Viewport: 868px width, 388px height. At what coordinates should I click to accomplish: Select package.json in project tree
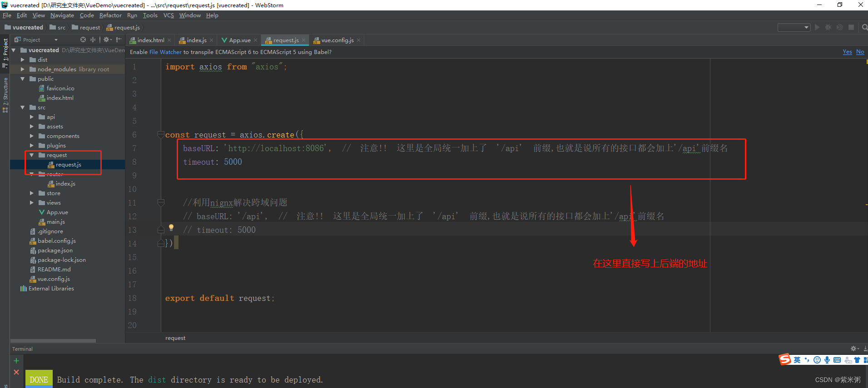[55, 250]
